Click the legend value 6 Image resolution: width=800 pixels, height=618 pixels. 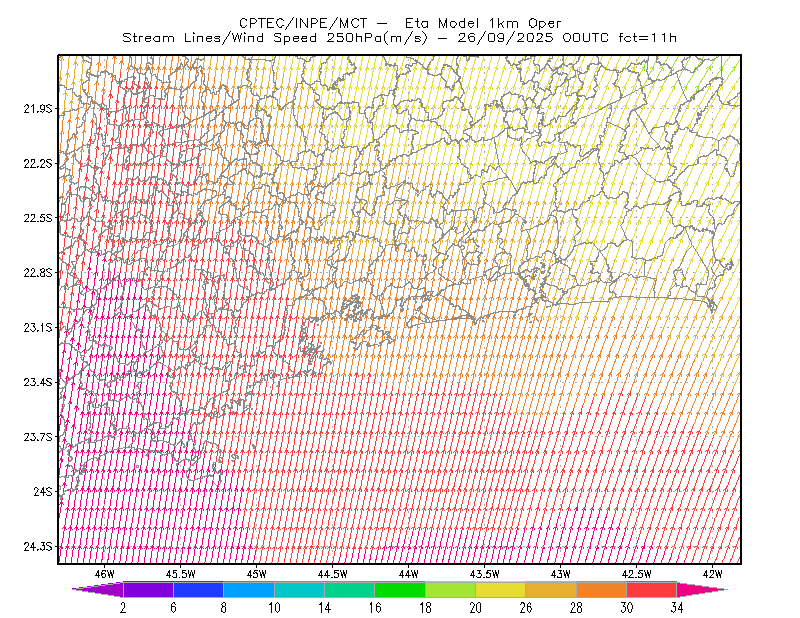[173, 608]
